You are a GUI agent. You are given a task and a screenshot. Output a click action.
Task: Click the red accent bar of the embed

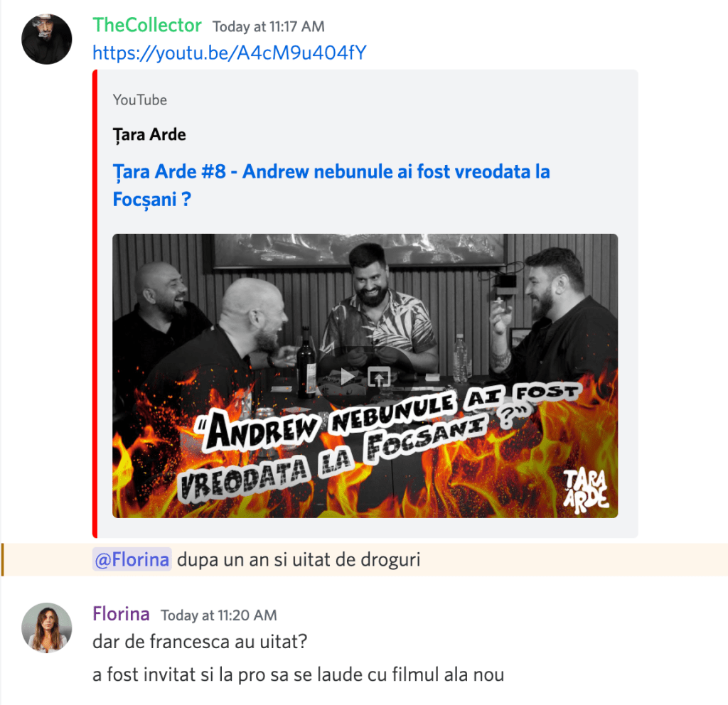[95, 303]
